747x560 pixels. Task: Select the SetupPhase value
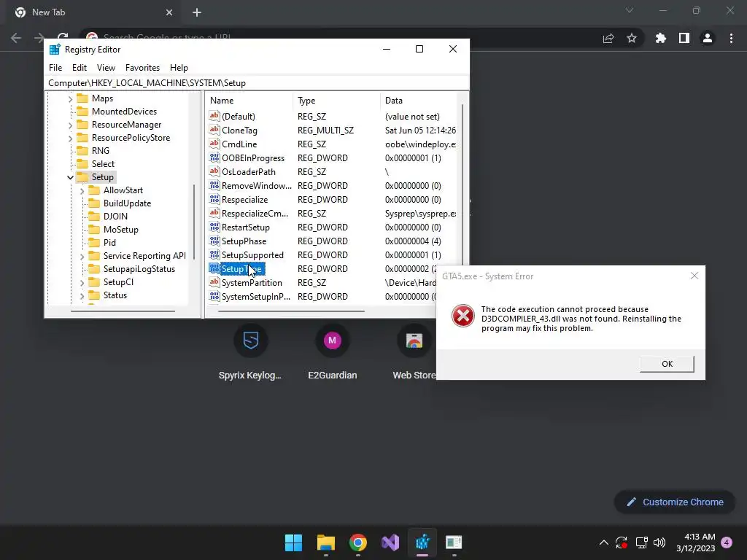click(244, 241)
